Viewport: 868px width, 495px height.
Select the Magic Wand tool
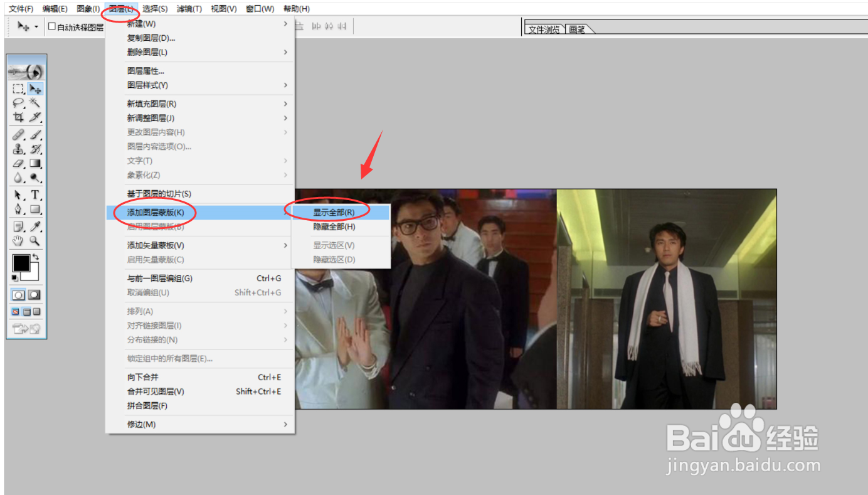tap(35, 103)
